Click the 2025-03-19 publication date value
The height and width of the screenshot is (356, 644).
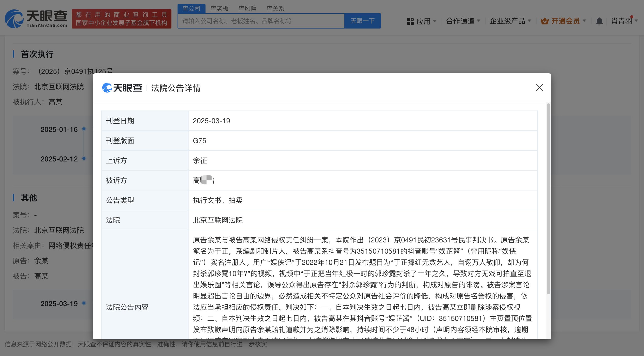point(211,121)
